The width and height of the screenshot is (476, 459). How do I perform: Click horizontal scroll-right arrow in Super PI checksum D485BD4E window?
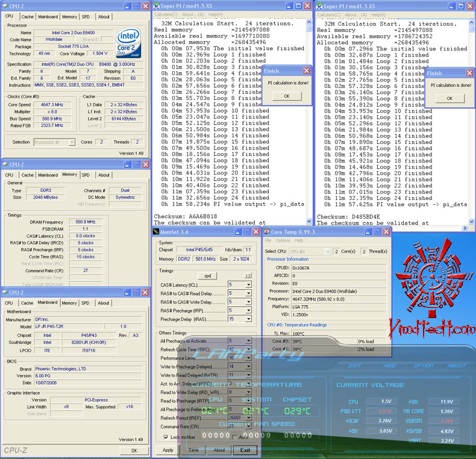[x=465, y=228]
